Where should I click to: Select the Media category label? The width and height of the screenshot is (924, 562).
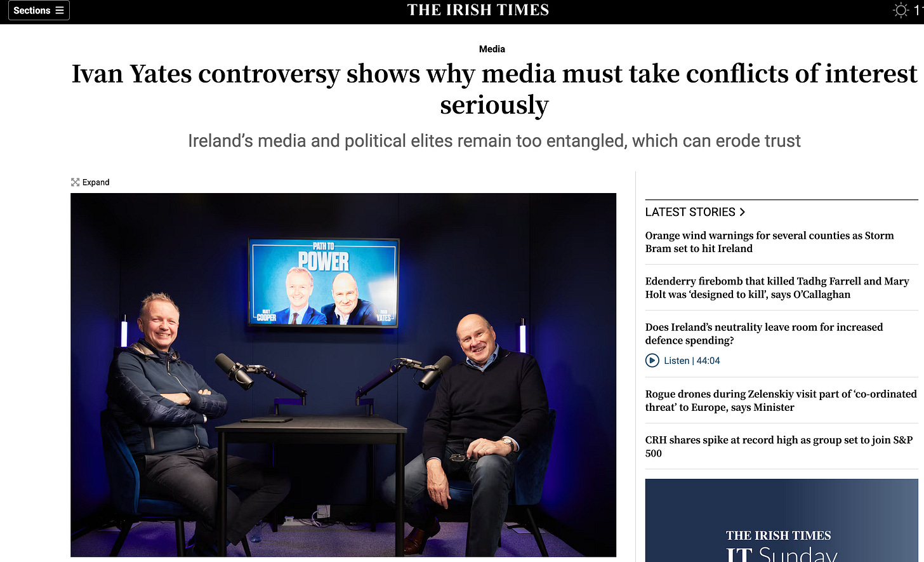492,49
